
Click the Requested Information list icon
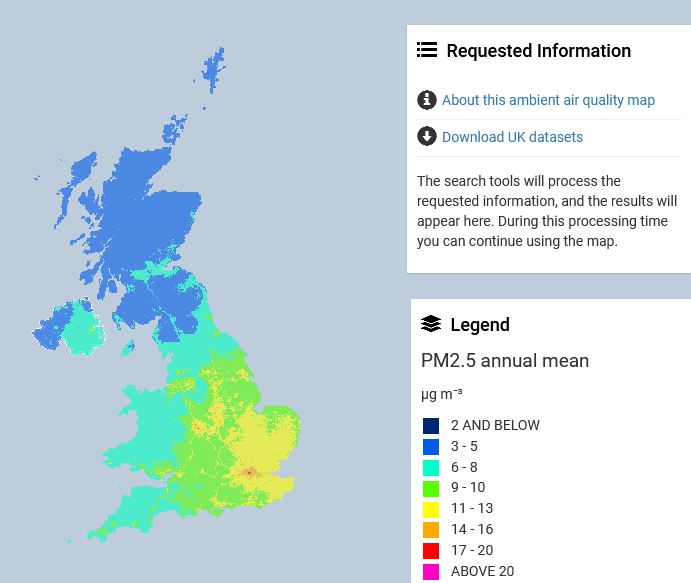point(427,50)
